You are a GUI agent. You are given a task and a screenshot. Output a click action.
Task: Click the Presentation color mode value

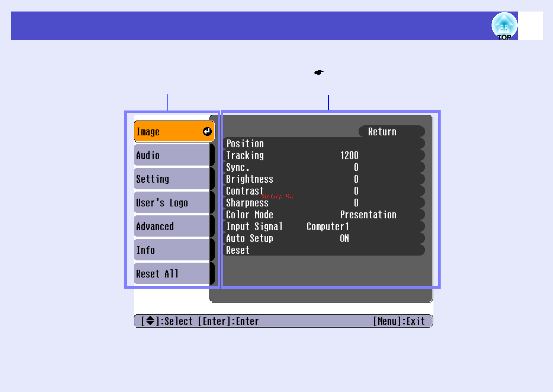pyautogui.click(x=368, y=215)
